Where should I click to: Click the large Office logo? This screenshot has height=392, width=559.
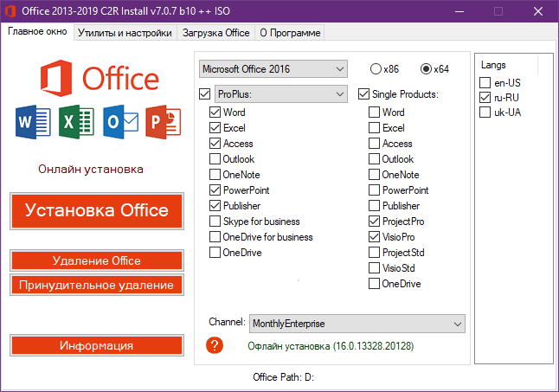[97, 77]
